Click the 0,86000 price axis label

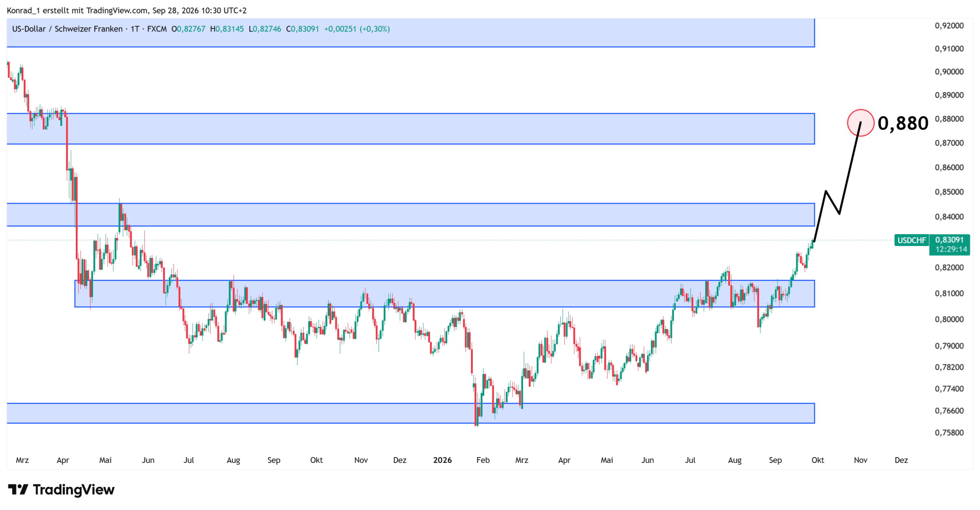click(x=949, y=167)
